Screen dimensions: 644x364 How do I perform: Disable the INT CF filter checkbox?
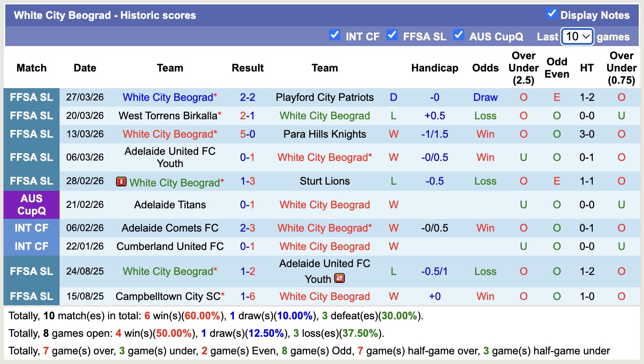[335, 34]
